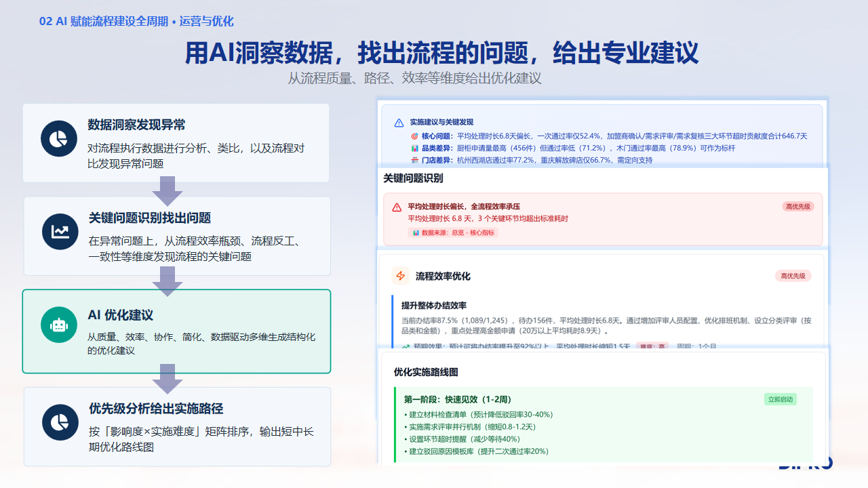Click the bullet 实施需求评审并行机制
This screenshot has width=868, height=488.
(x=470, y=427)
